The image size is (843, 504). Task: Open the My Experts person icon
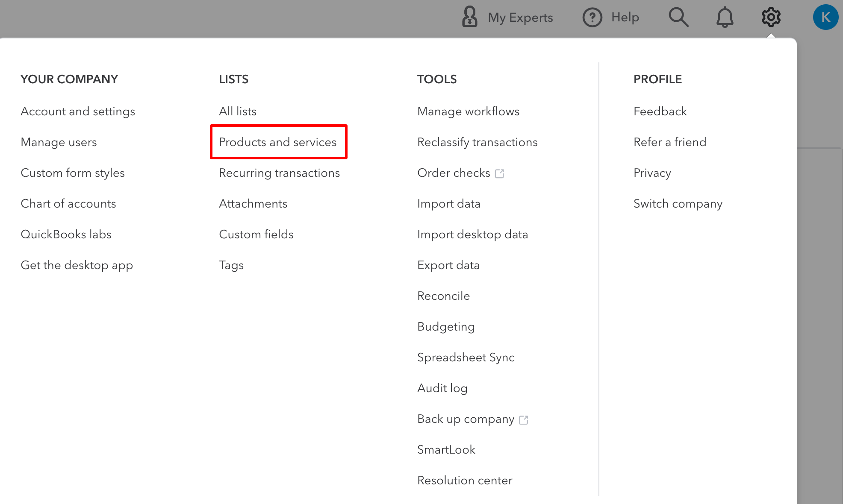[469, 17]
